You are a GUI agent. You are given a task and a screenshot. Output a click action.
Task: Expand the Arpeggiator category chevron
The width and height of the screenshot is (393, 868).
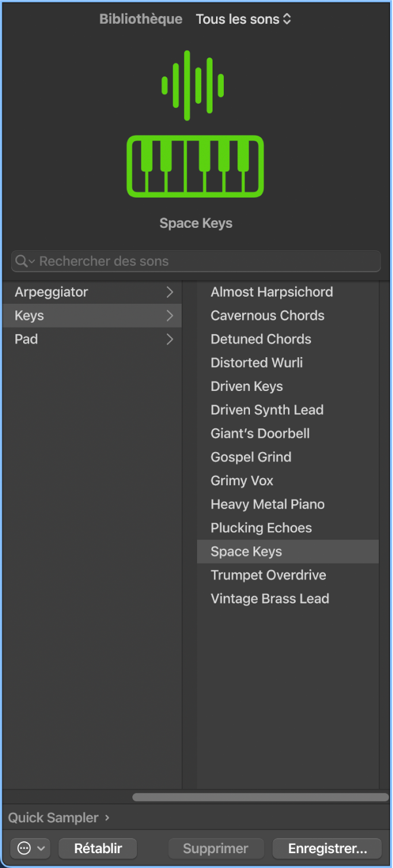[x=170, y=292]
